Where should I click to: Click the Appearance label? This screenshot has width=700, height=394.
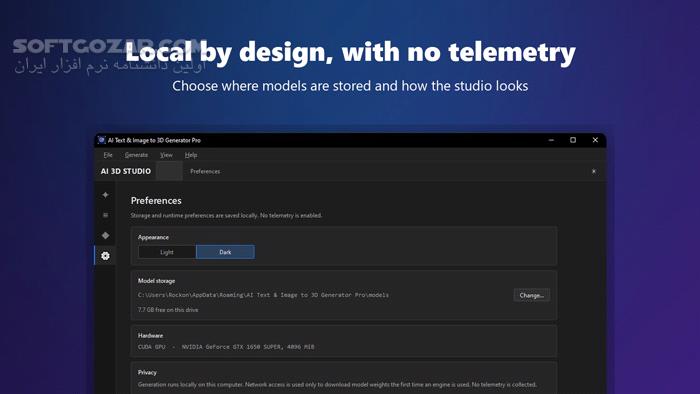(x=153, y=237)
